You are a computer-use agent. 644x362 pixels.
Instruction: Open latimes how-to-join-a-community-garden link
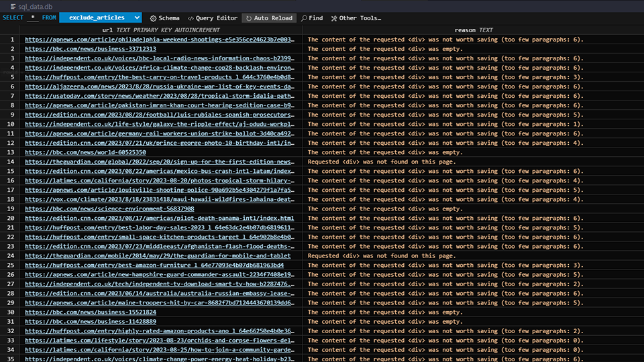click(160, 350)
